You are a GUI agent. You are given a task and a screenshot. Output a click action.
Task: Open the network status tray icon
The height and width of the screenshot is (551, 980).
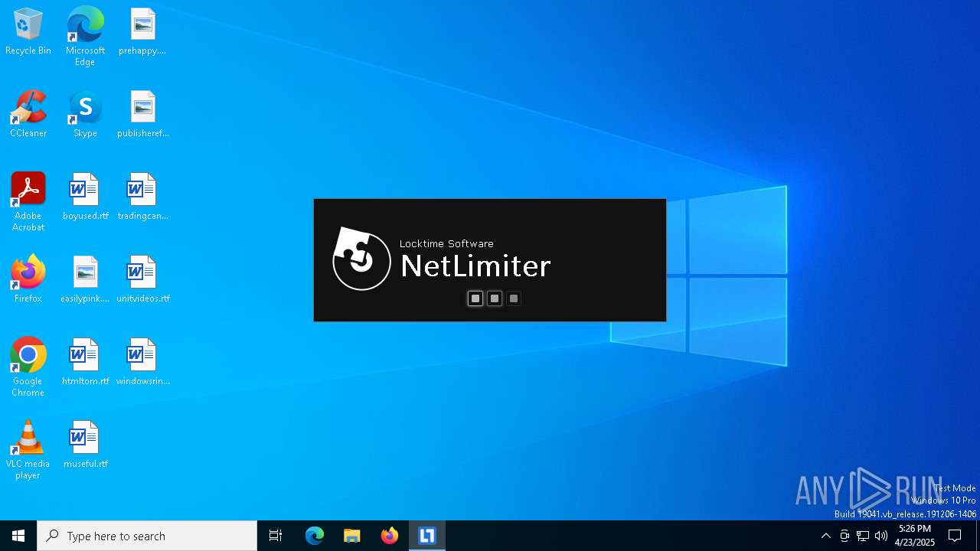click(x=863, y=536)
